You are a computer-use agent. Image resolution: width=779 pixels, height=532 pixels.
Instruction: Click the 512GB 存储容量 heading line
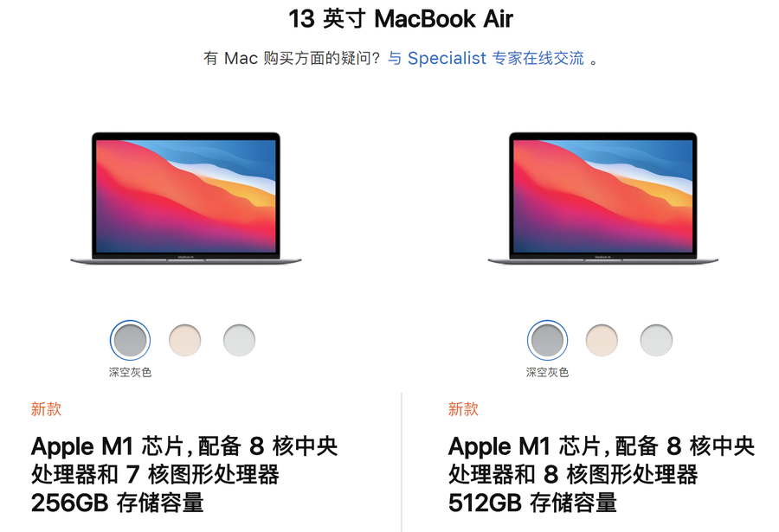[x=532, y=503]
